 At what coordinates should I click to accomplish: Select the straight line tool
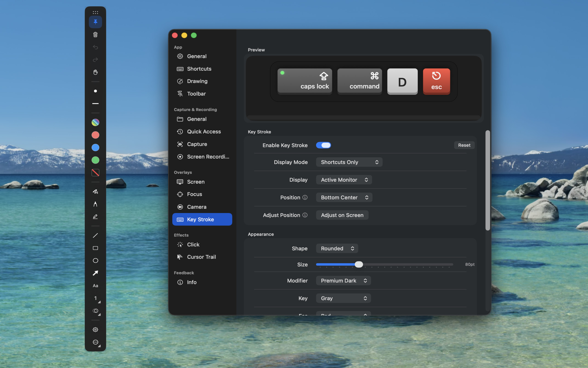coord(95,236)
